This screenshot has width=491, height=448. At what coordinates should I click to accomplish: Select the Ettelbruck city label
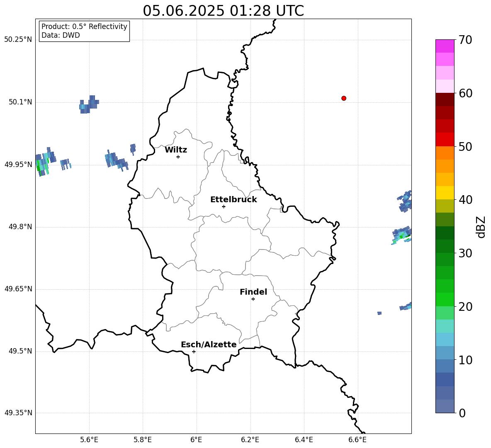click(x=233, y=200)
